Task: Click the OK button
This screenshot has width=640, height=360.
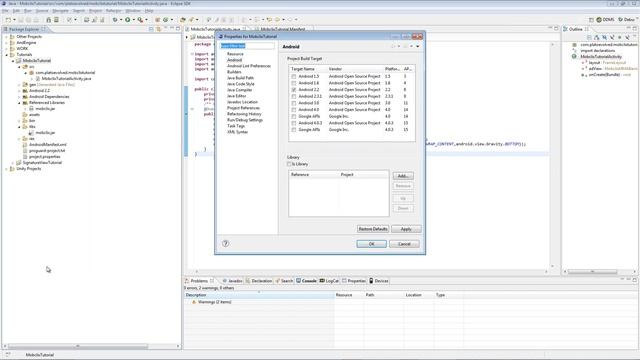Action: (371, 244)
